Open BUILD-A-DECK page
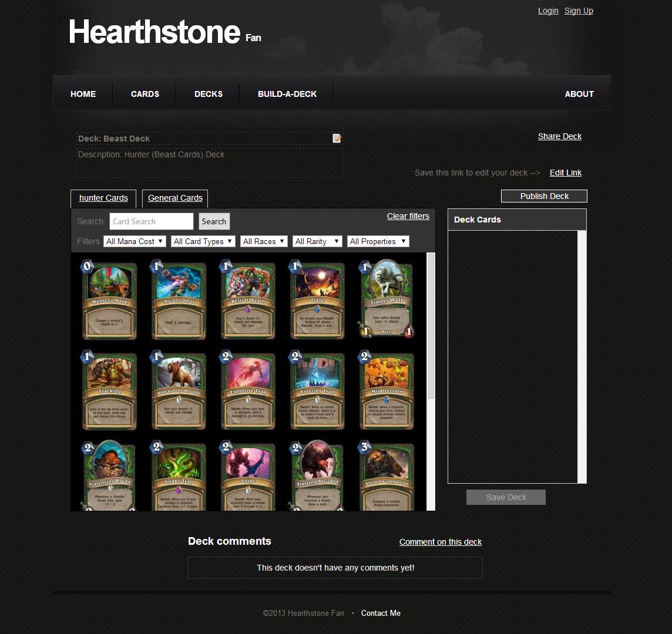Viewport: 672px width, 634px height. tap(287, 94)
